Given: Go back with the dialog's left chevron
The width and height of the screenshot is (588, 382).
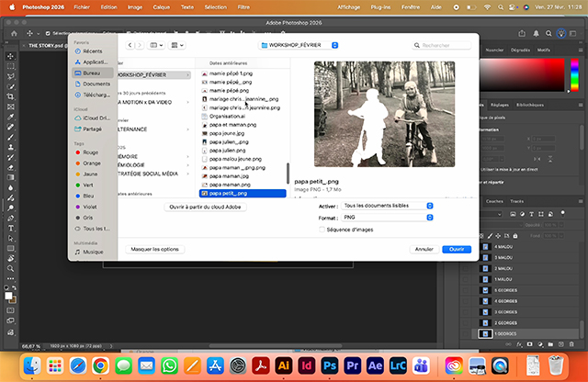Looking at the screenshot, I should [x=130, y=45].
